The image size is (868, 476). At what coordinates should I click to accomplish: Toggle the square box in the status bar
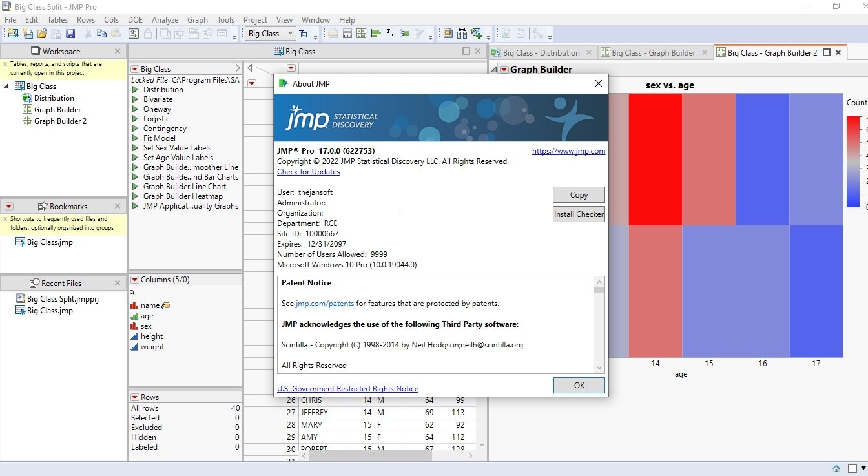[852, 468]
